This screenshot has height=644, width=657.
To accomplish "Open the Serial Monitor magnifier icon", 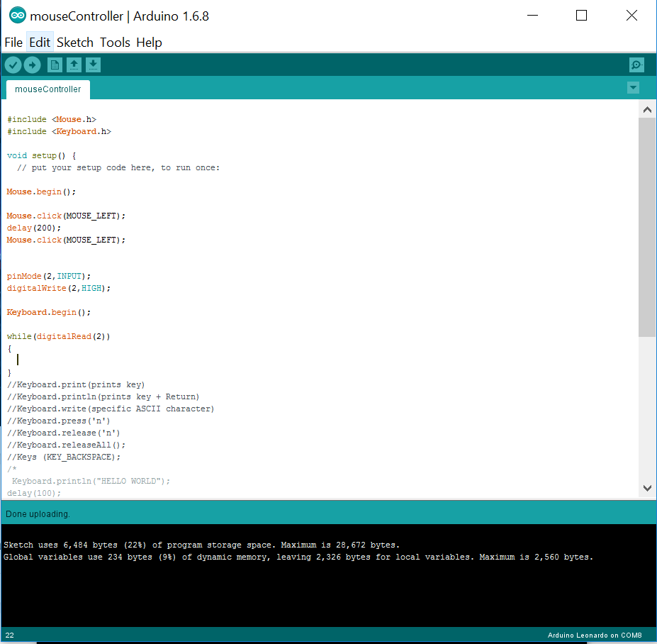I will coord(636,65).
